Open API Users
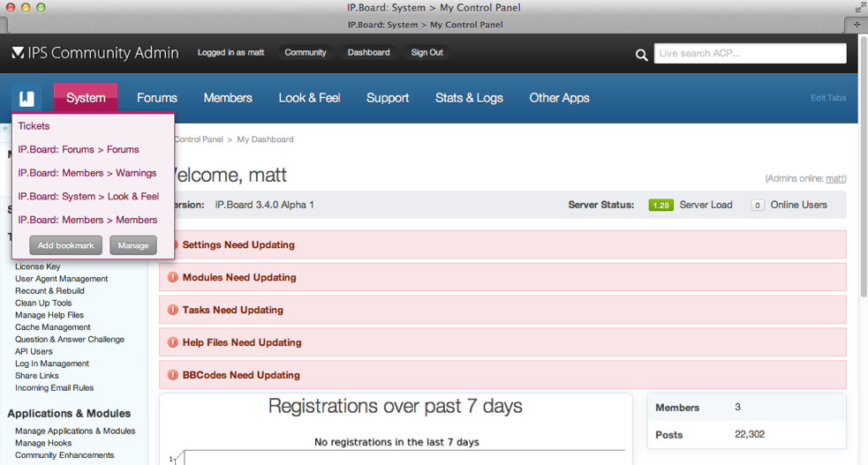868x465 pixels. click(x=34, y=352)
